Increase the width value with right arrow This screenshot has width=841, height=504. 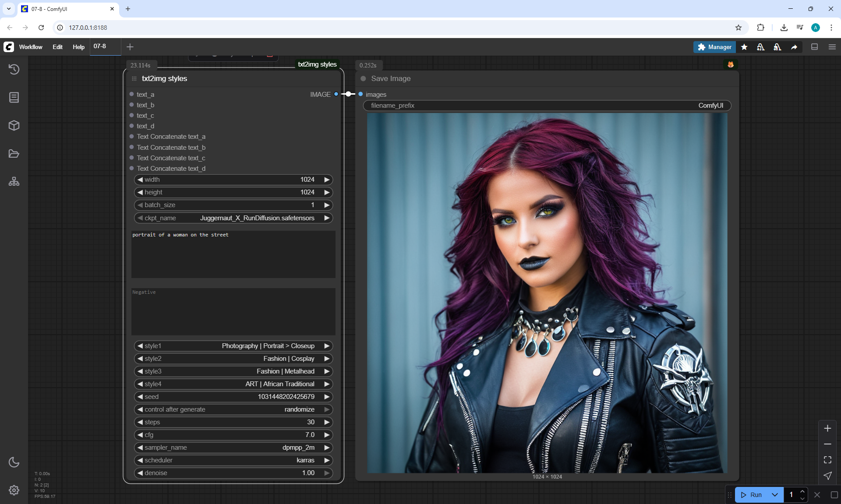(327, 180)
